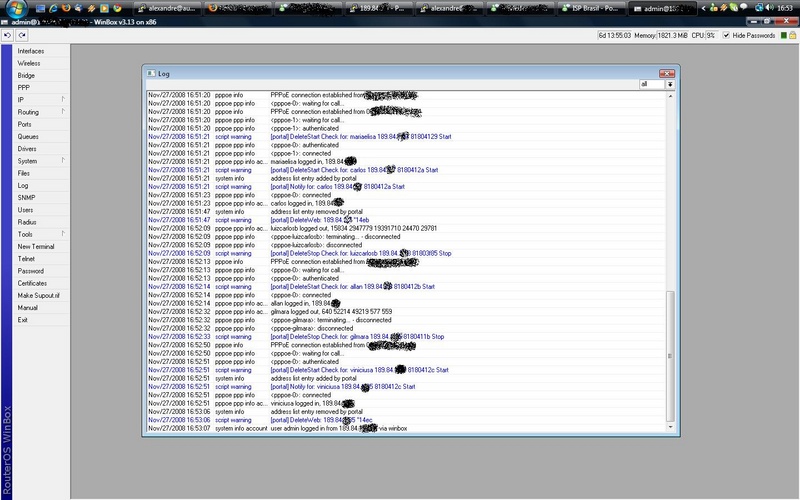This screenshot has height=500, width=800.
Task: Show hidden tray icons arrow
Action: (x=703, y=8)
